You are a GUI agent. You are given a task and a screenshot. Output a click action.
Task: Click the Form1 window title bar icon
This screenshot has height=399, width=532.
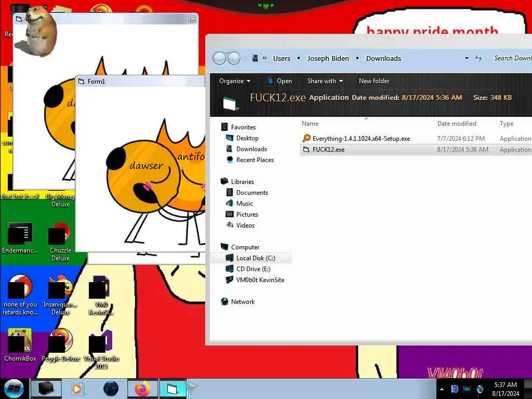(x=81, y=82)
